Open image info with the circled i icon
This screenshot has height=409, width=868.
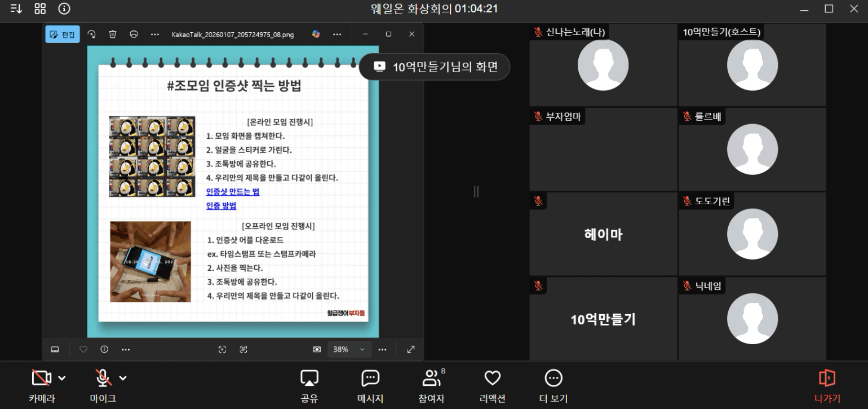tap(104, 349)
